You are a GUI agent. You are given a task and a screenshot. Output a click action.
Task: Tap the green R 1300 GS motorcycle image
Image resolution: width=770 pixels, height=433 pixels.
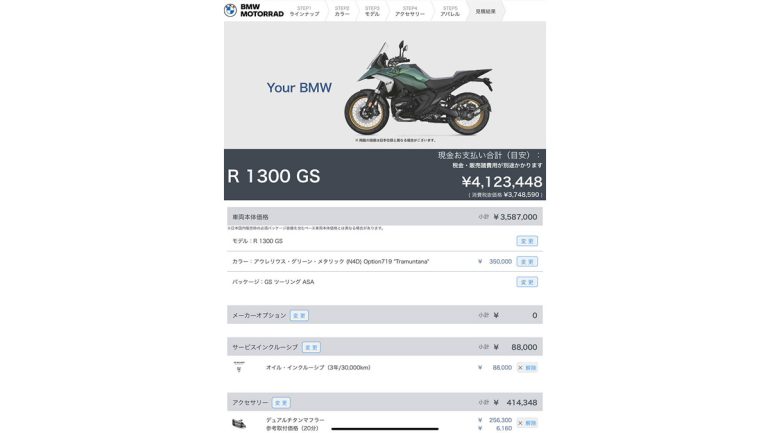point(418,88)
